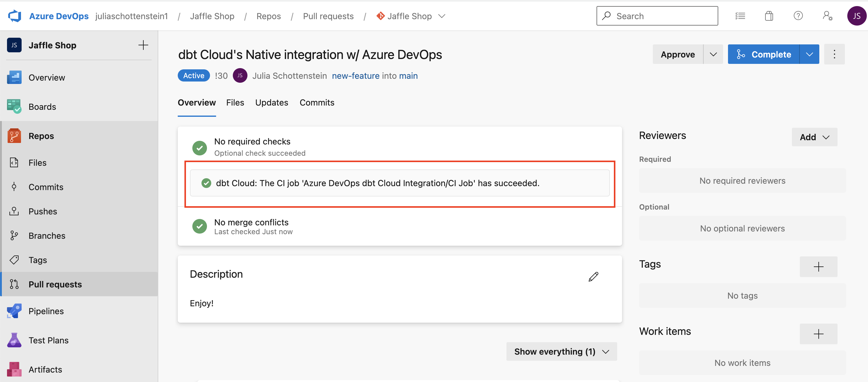Go to Pull requests breadcrumb
This screenshot has width=868, height=382.
click(328, 16)
